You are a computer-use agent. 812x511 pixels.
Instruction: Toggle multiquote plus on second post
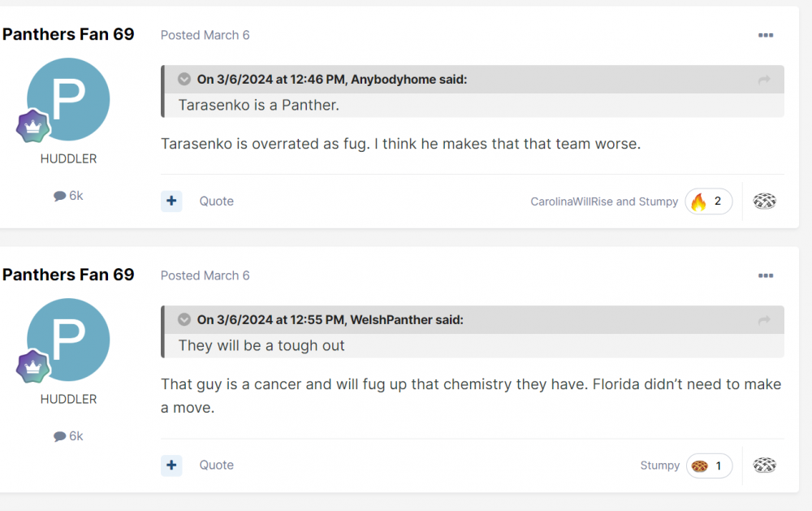point(171,466)
